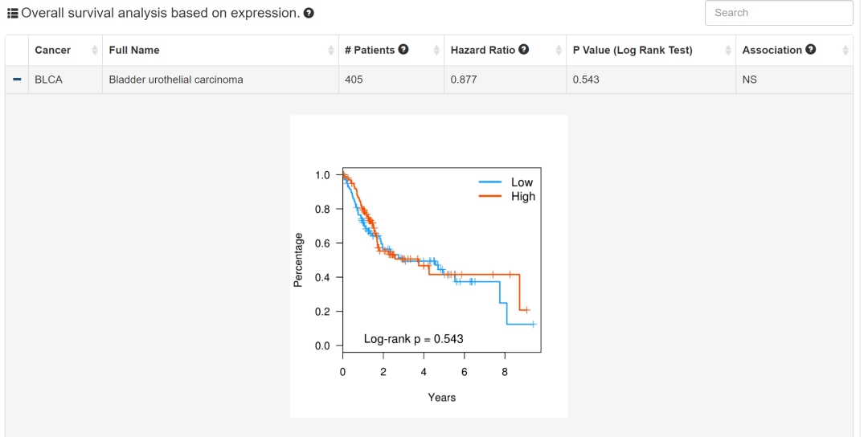Click the orange High legend line

[x=490, y=196]
